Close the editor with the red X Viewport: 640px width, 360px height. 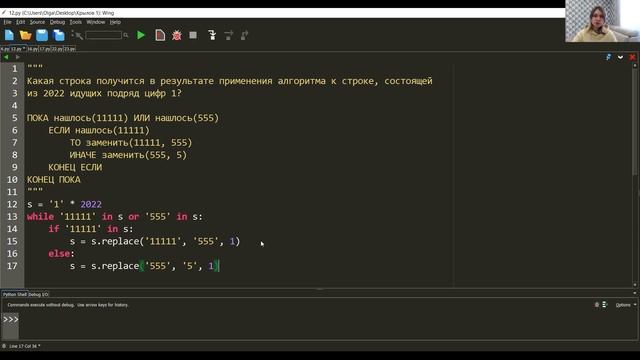632,57
